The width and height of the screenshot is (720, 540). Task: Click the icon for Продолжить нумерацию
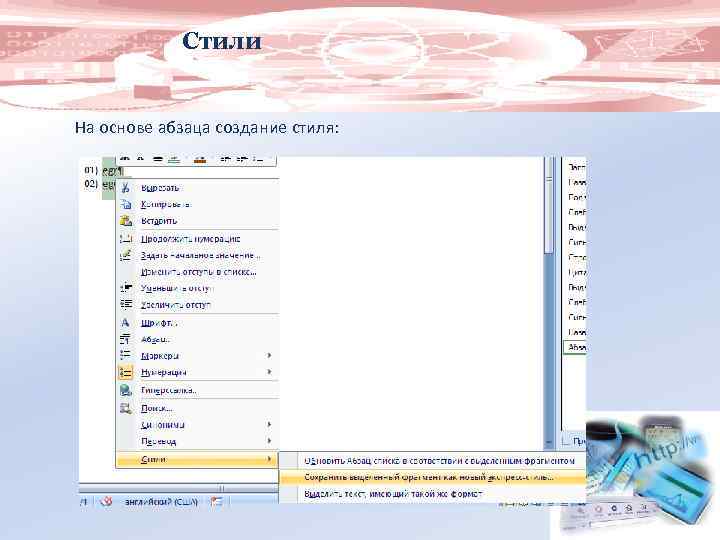(x=126, y=239)
